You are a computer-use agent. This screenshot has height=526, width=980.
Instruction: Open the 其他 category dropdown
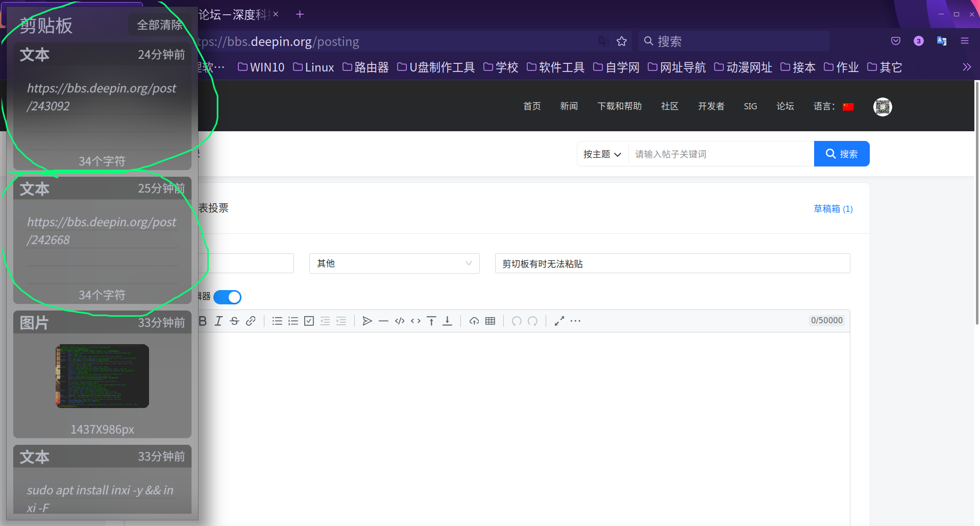(x=394, y=263)
